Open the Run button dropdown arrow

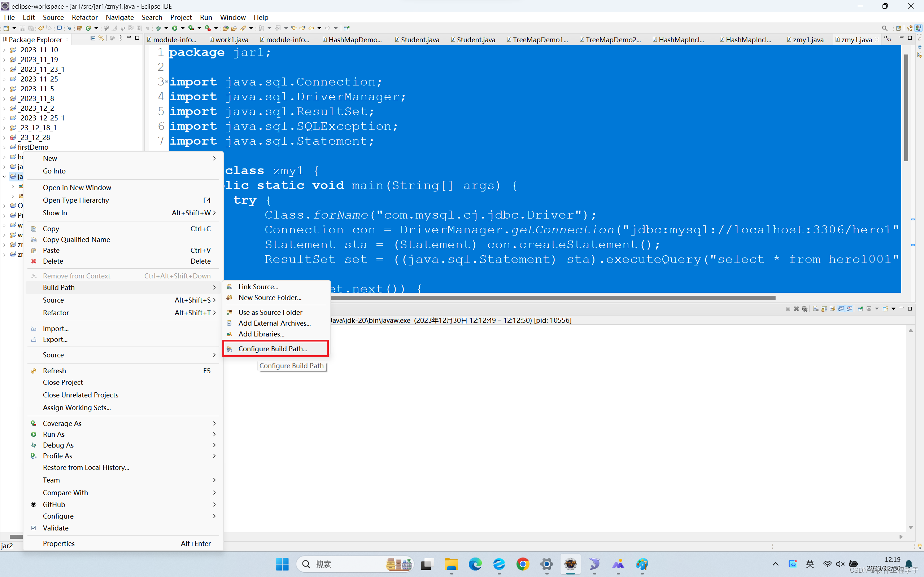pos(183,28)
